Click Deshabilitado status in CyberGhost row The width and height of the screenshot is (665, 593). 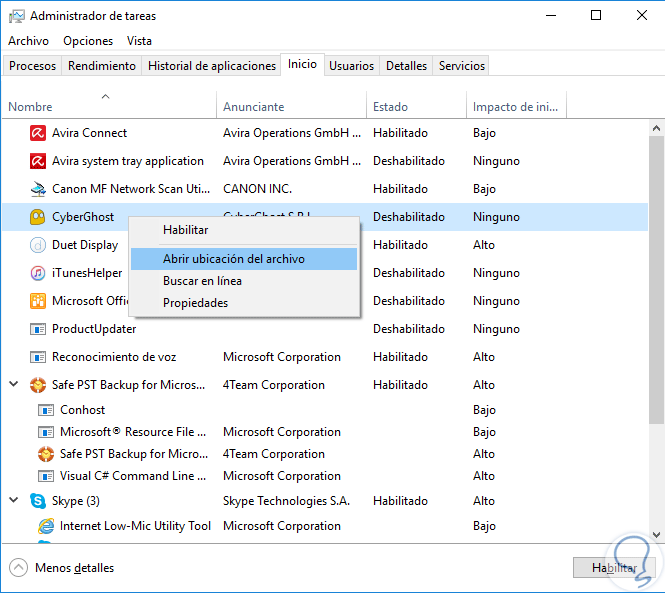(409, 217)
